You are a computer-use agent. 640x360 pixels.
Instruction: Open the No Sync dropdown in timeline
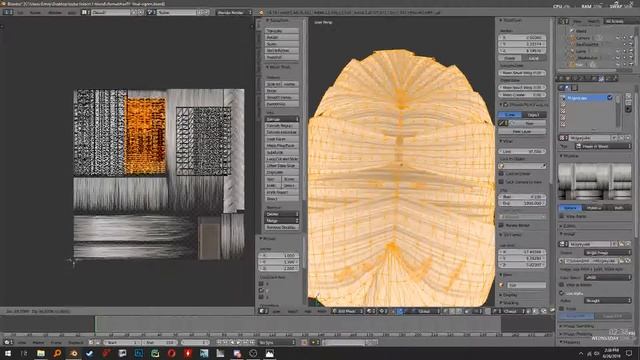click(x=277, y=342)
